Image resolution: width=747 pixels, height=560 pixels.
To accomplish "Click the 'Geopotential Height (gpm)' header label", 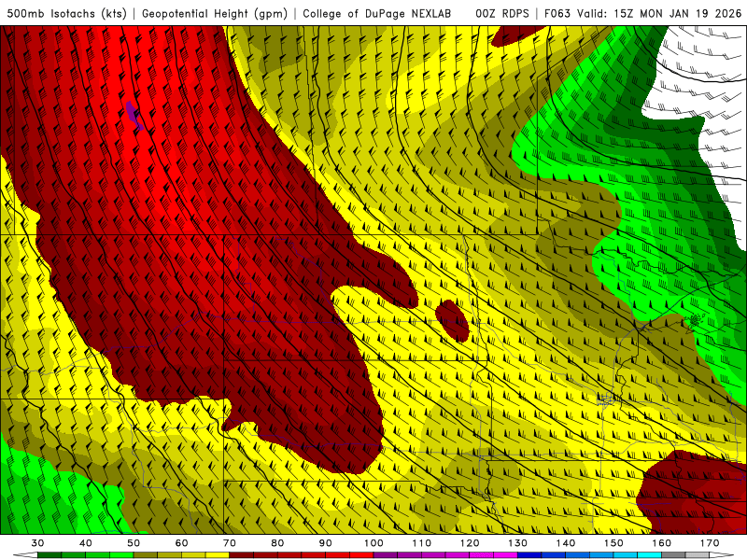I will click(x=215, y=13).
